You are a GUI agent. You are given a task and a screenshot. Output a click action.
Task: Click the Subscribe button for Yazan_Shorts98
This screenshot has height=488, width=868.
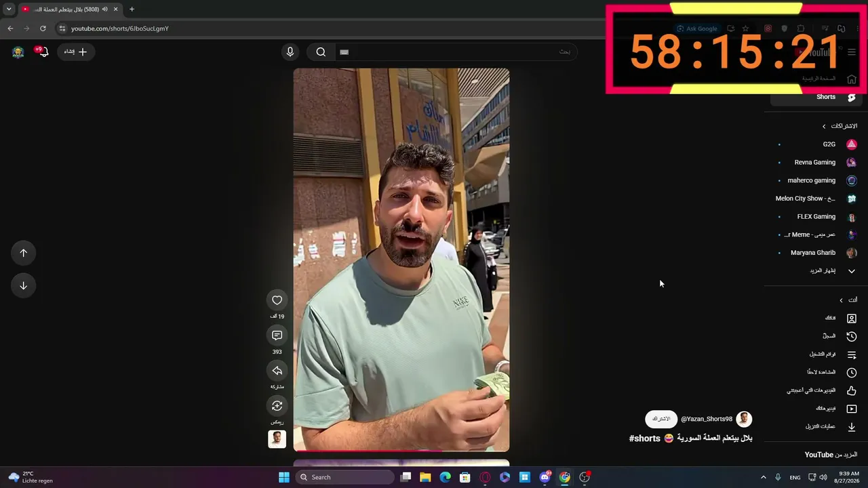[661, 419]
